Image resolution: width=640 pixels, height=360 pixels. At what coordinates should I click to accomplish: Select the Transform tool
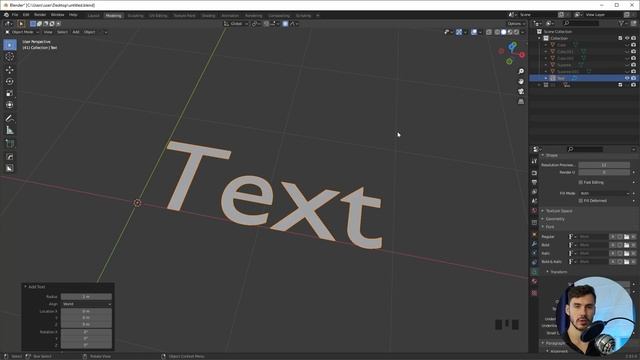[10, 105]
